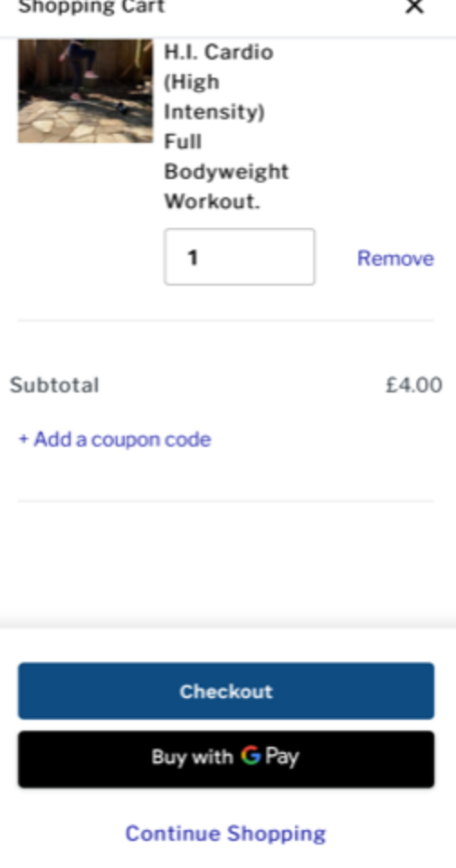Click the plus sign before coupon code
The height and width of the screenshot is (868, 456).
(24, 439)
